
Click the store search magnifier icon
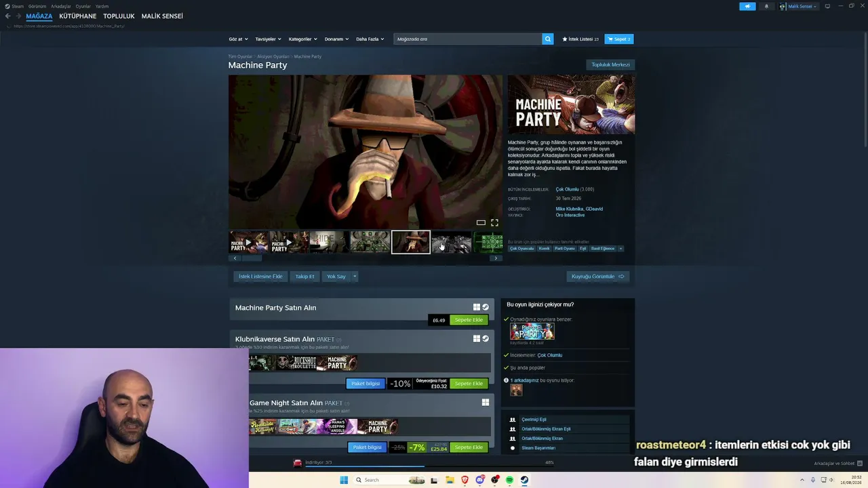point(547,39)
